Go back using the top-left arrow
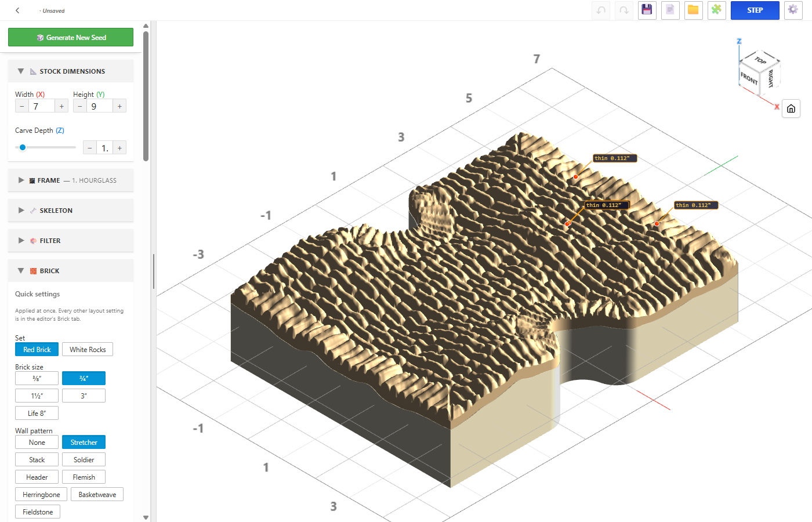This screenshot has height=522, width=812. click(x=17, y=10)
